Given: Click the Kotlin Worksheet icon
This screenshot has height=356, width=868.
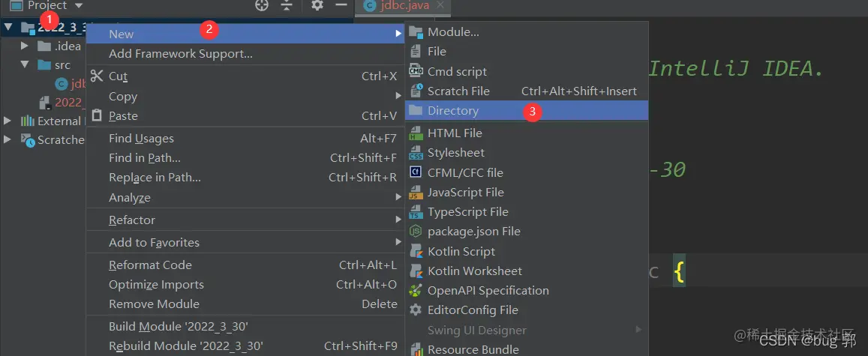Looking at the screenshot, I should tap(416, 271).
